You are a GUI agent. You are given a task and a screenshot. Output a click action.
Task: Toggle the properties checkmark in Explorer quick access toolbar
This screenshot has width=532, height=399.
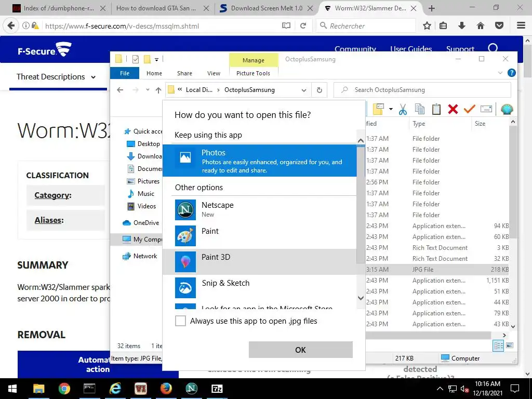click(x=136, y=59)
